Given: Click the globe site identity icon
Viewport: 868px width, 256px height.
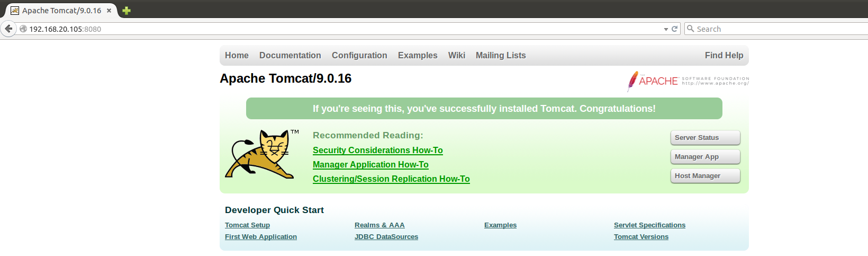Looking at the screenshot, I should 23,29.
